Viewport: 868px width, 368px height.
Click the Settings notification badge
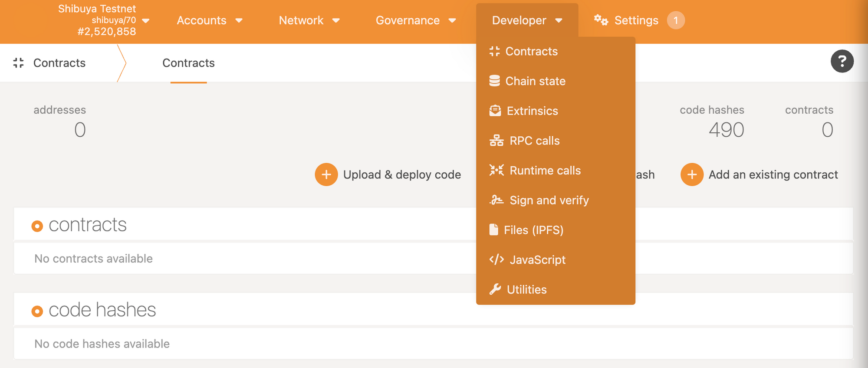click(x=675, y=20)
